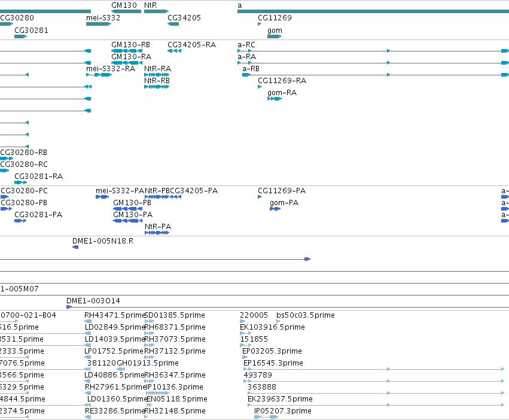Select the IP05207.3prime EST label
Image resolution: width=509 pixels, height=420 pixels.
tap(283, 411)
